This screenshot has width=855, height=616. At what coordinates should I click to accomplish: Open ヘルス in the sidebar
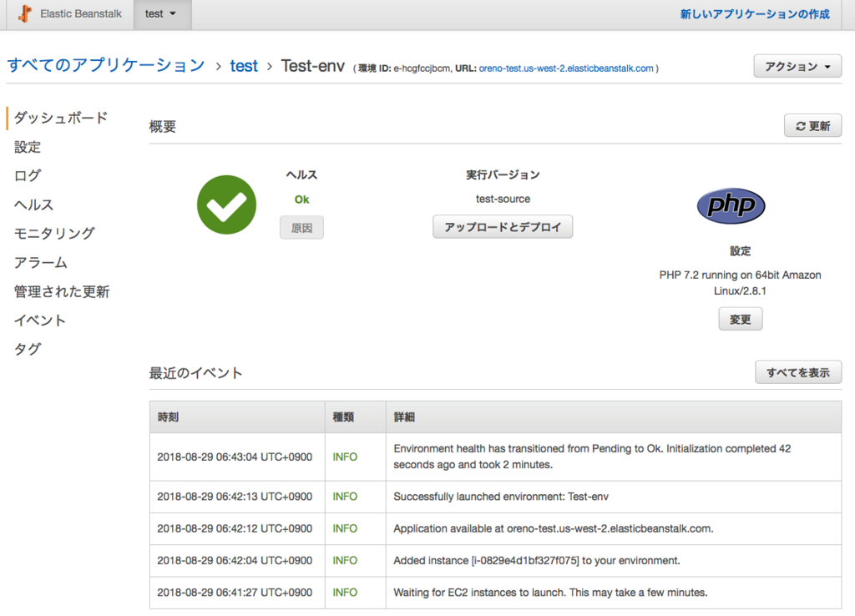click(33, 204)
